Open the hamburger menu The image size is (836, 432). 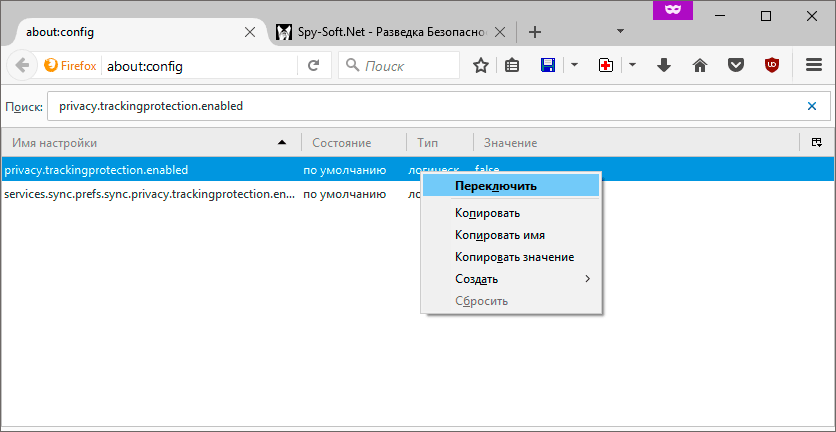pyautogui.click(x=814, y=66)
